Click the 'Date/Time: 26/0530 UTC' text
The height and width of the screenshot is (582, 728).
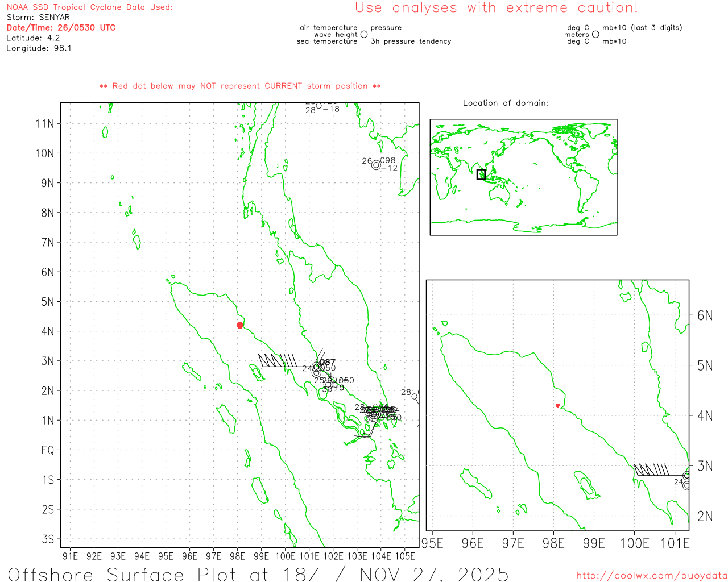(x=61, y=27)
